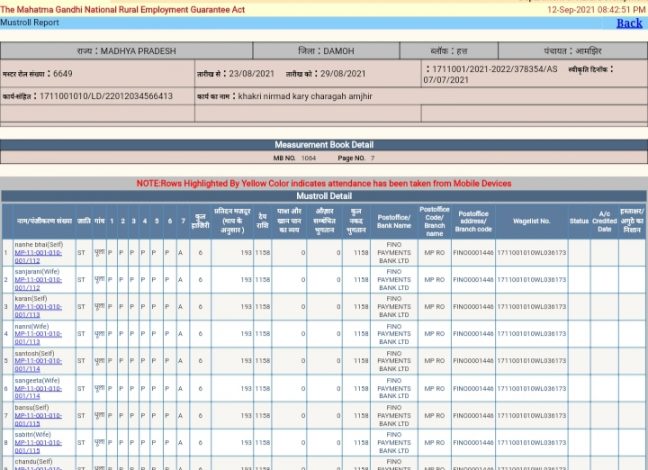Click the Measurement Book Detail header bar
The height and width of the screenshot is (470, 648).
(324, 145)
